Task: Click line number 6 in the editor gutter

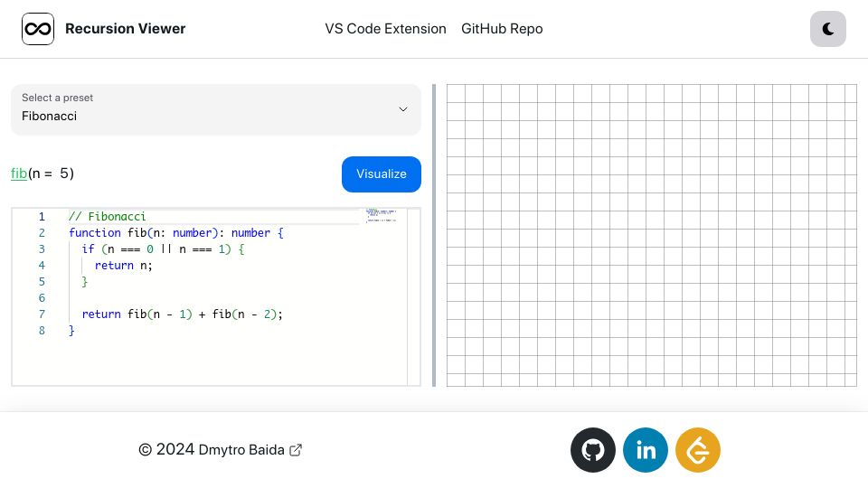Action: point(42,298)
